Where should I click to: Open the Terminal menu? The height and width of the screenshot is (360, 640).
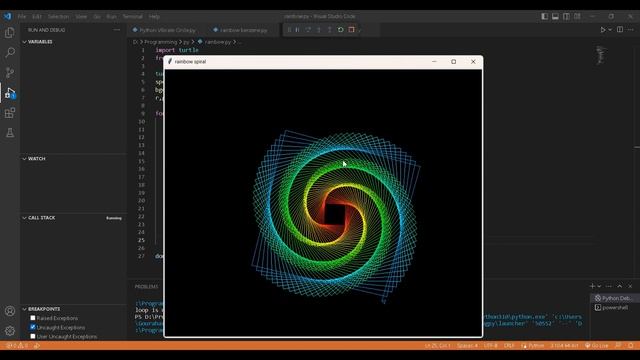[x=133, y=16]
